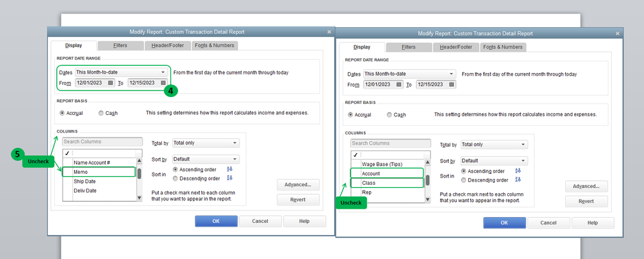Select Display tab in left dialog
Image resolution: width=644 pixels, height=259 pixels.
74,46
